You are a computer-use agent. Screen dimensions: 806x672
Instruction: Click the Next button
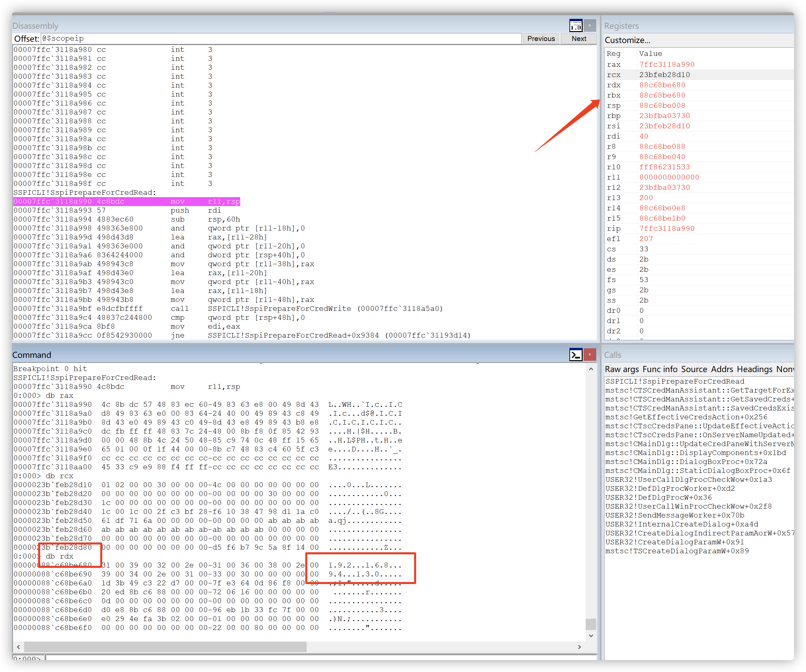coord(578,38)
